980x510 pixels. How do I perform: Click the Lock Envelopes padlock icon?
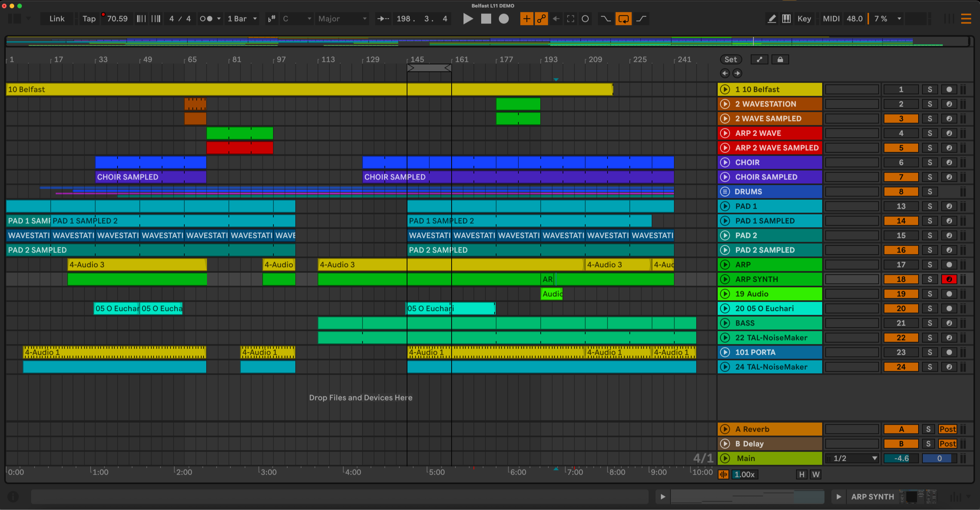click(x=780, y=60)
